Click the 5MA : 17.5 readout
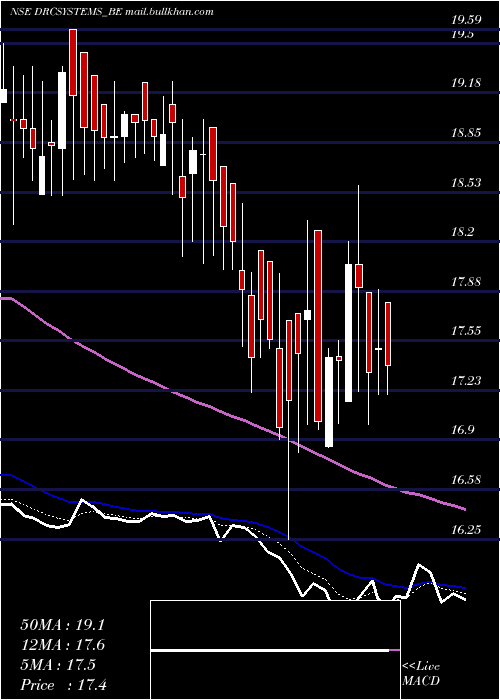The image size is (500, 700). [x=58, y=665]
